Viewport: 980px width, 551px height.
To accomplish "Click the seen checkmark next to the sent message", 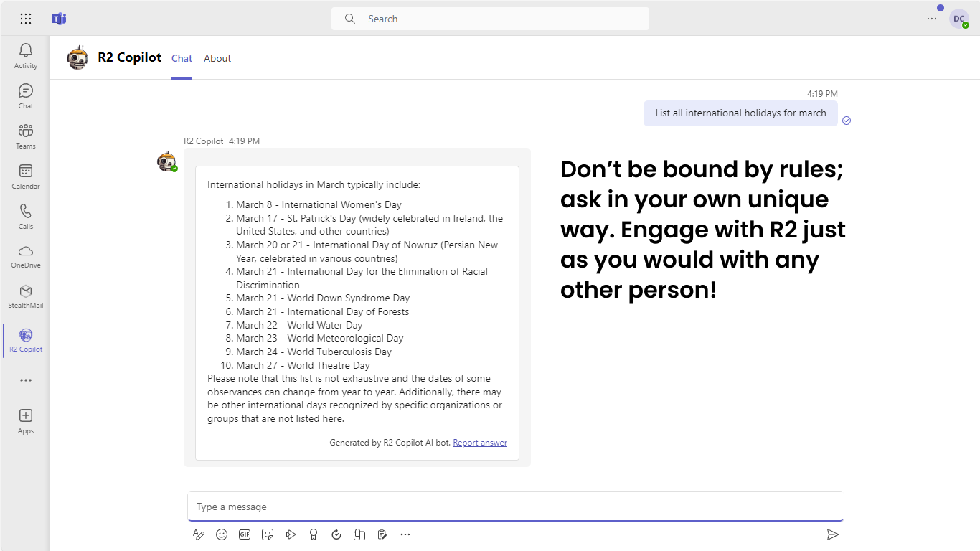I will 847,121.
